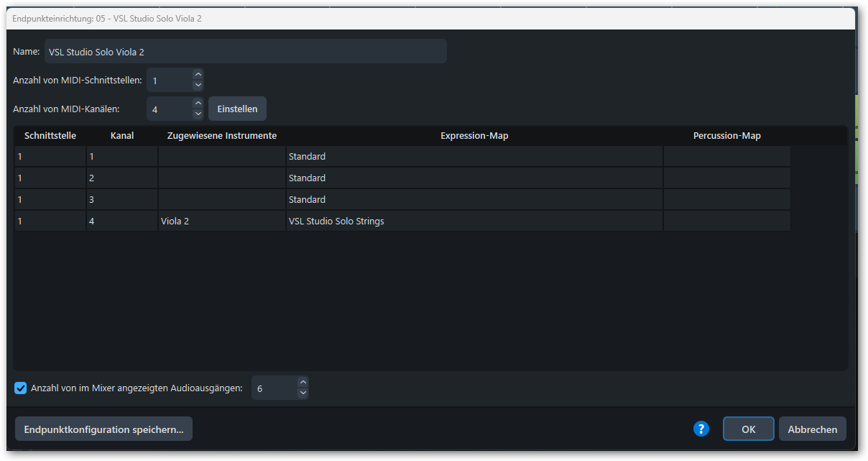This screenshot has height=461, width=868.
Task: Select the Expression-Map column header
Action: click(x=474, y=135)
